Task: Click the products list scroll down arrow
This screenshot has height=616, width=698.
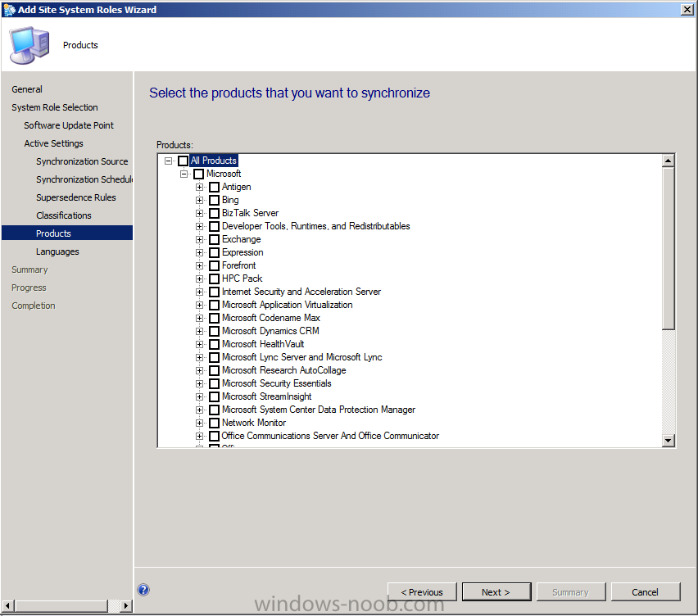Action: pos(669,441)
